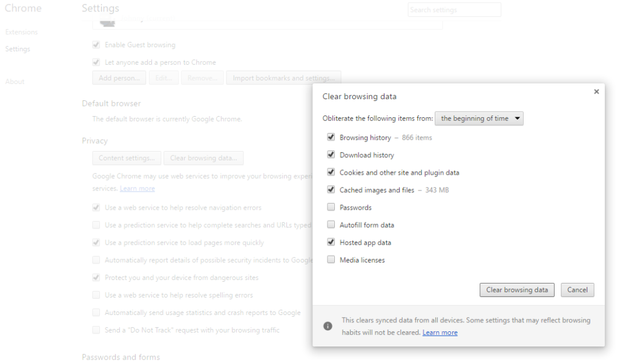Toggle the Download history checkbox
The image size is (620, 364).
click(331, 155)
